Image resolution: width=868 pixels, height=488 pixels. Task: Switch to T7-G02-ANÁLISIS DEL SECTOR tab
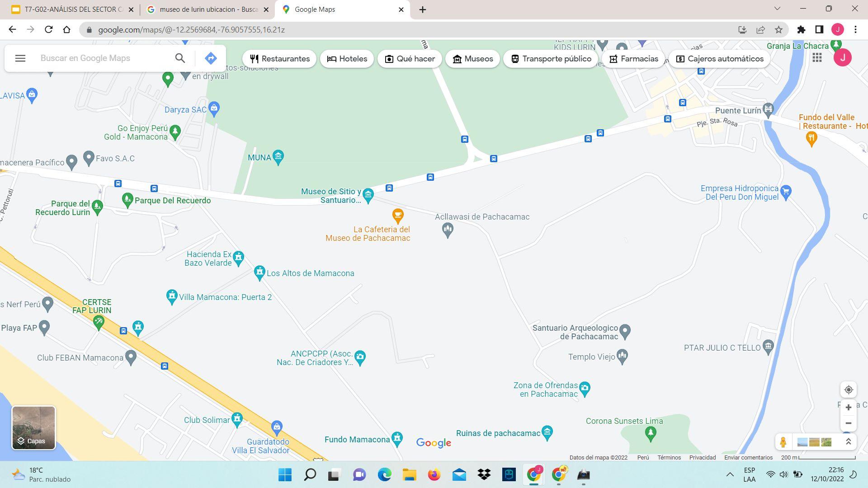coord(73,9)
